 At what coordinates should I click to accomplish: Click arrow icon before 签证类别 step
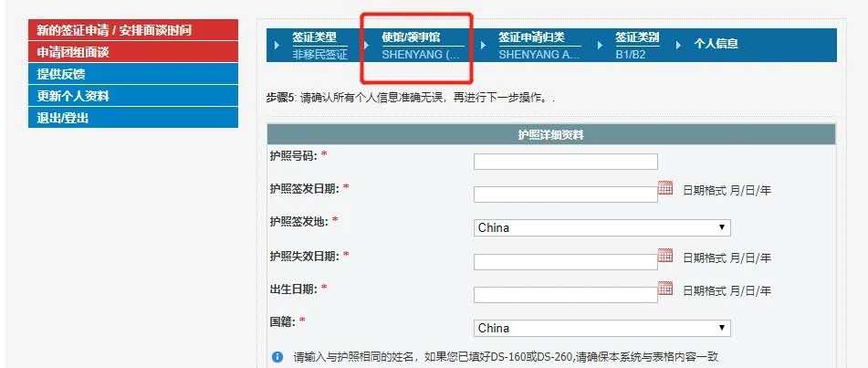point(600,45)
